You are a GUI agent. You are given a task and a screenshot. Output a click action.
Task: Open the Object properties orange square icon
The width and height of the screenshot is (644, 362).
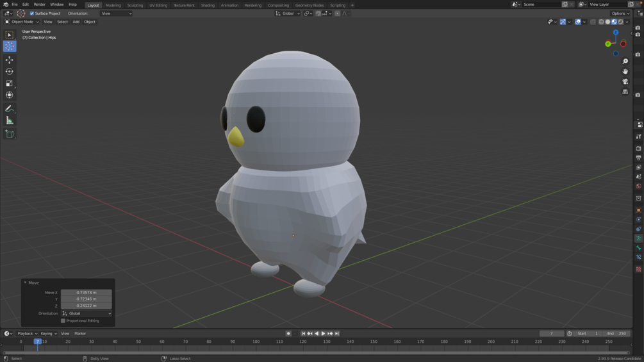(x=639, y=210)
